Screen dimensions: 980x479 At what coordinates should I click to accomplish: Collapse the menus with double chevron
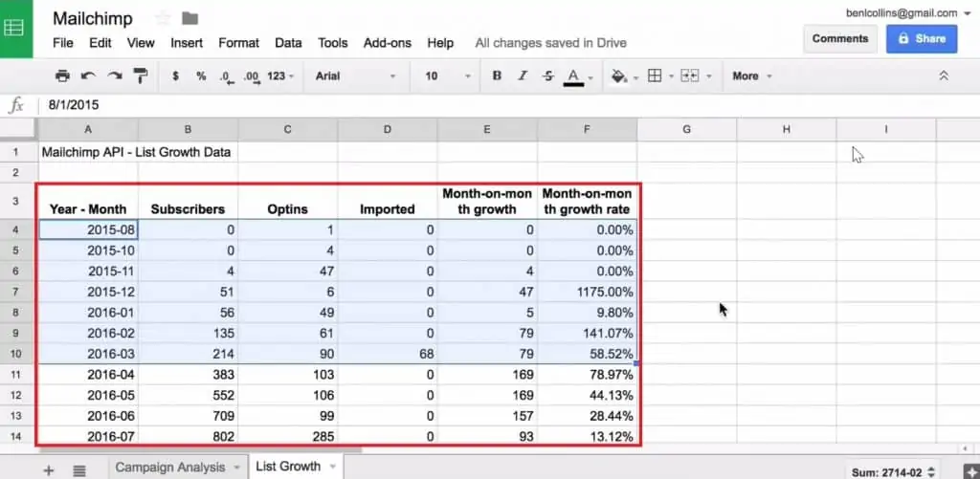coord(944,76)
